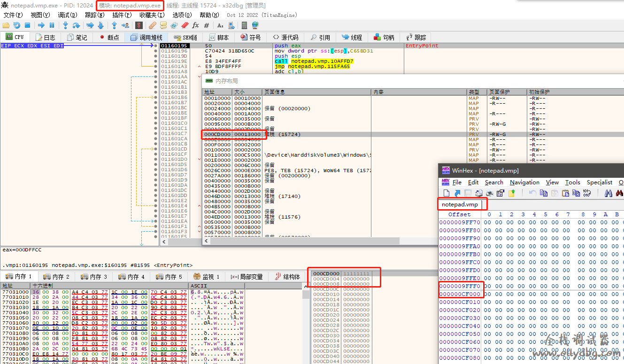Switch to the 线程 threads tab
624x364 pixels.
[x=352, y=37]
